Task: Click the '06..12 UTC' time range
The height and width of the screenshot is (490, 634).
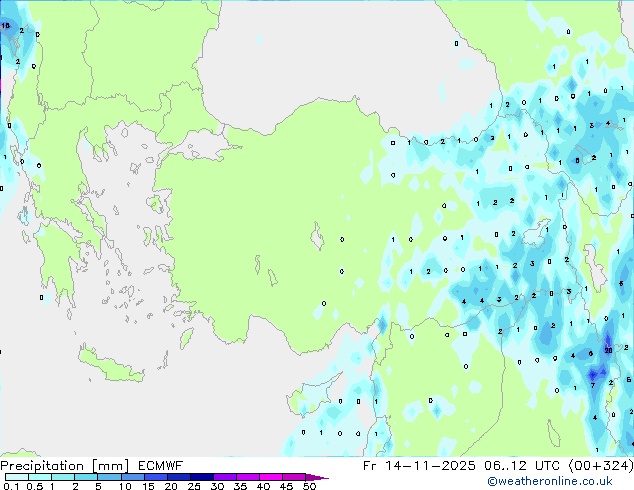Action: pos(522,466)
